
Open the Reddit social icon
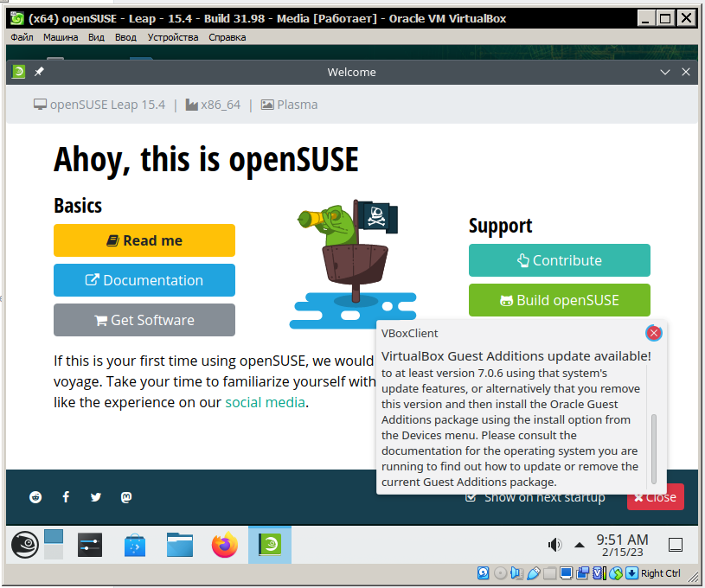[35, 496]
